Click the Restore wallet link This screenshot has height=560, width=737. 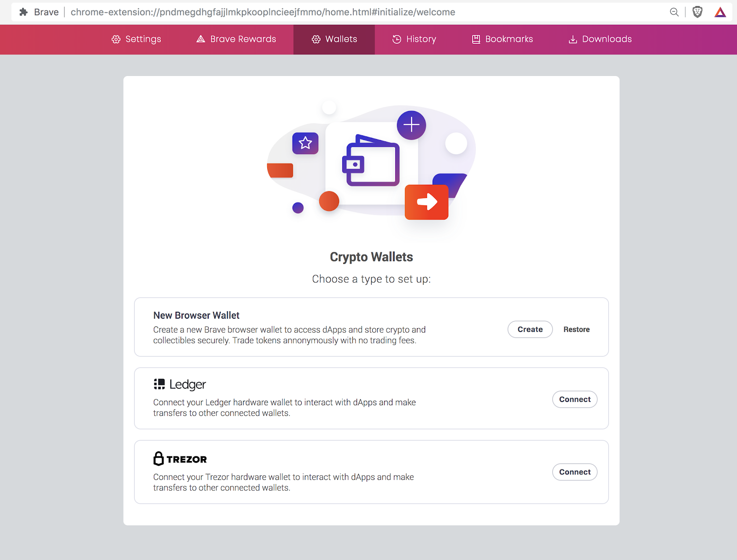pyautogui.click(x=577, y=329)
